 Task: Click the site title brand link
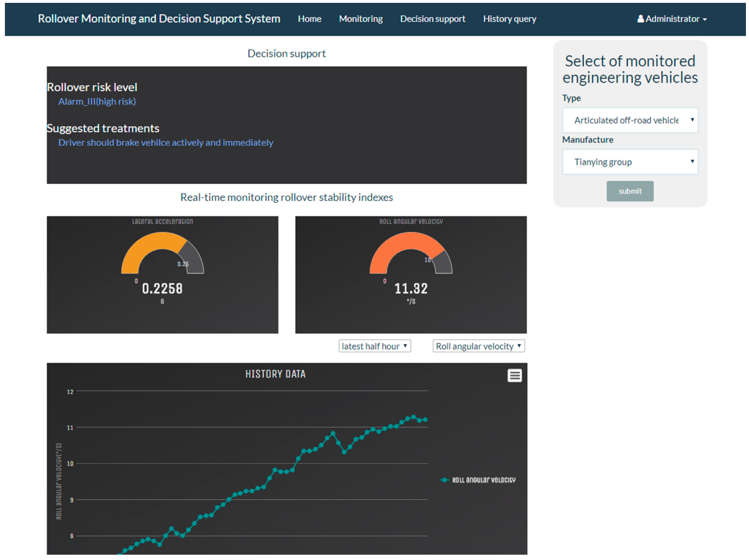tap(159, 19)
